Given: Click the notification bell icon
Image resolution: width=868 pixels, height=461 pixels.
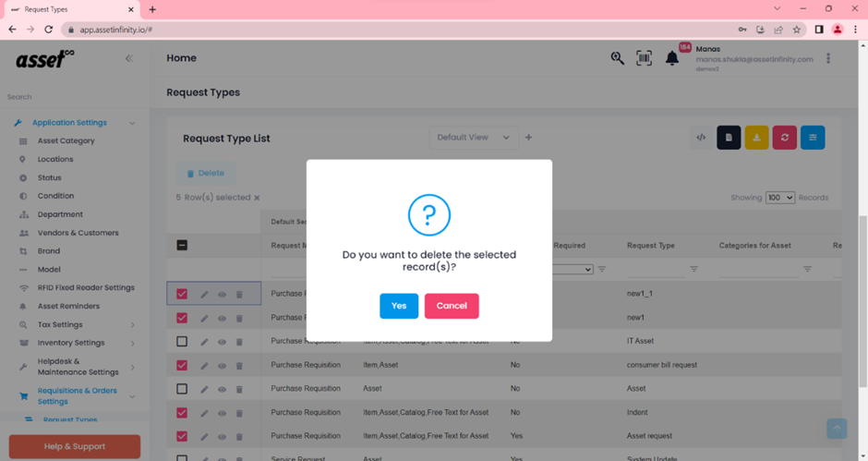Looking at the screenshot, I should pyautogui.click(x=672, y=58).
